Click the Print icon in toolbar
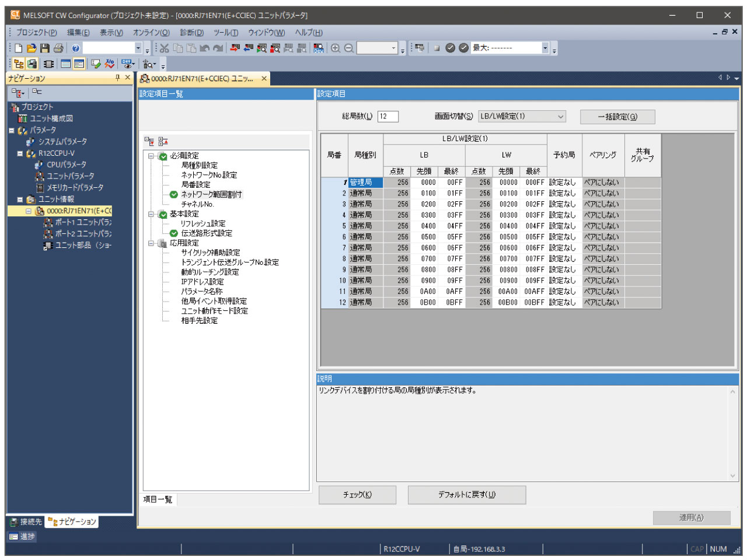The image size is (747, 560). click(x=58, y=48)
